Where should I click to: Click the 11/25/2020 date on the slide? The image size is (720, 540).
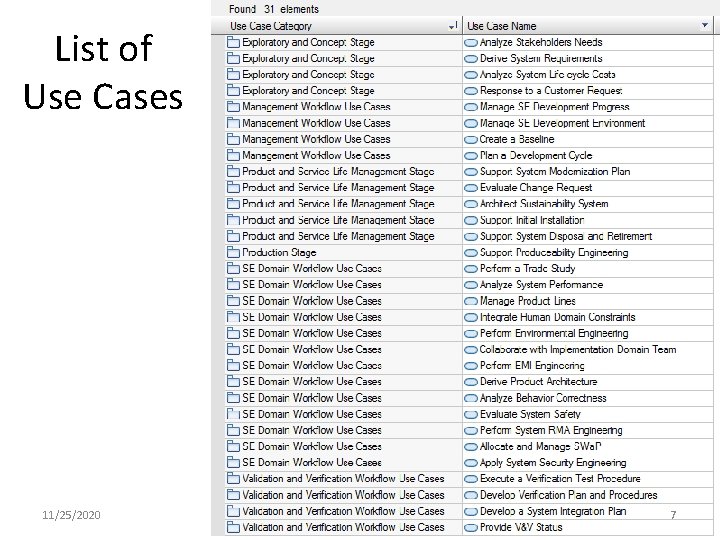click(x=71, y=515)
